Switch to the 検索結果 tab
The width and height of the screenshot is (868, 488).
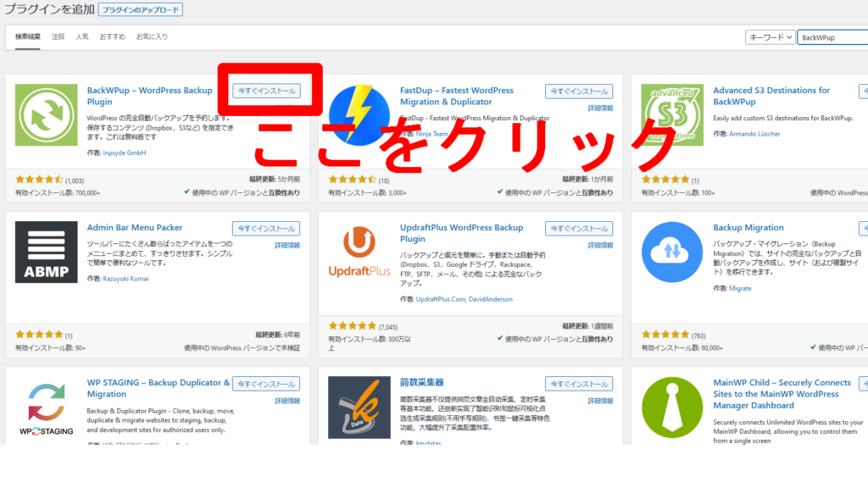(x=28, y=36)
